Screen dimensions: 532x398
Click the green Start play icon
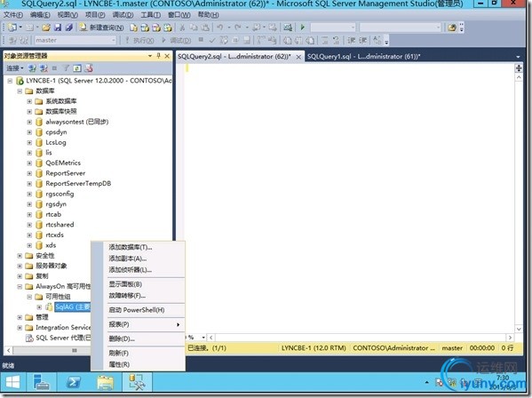click(303, 28)
